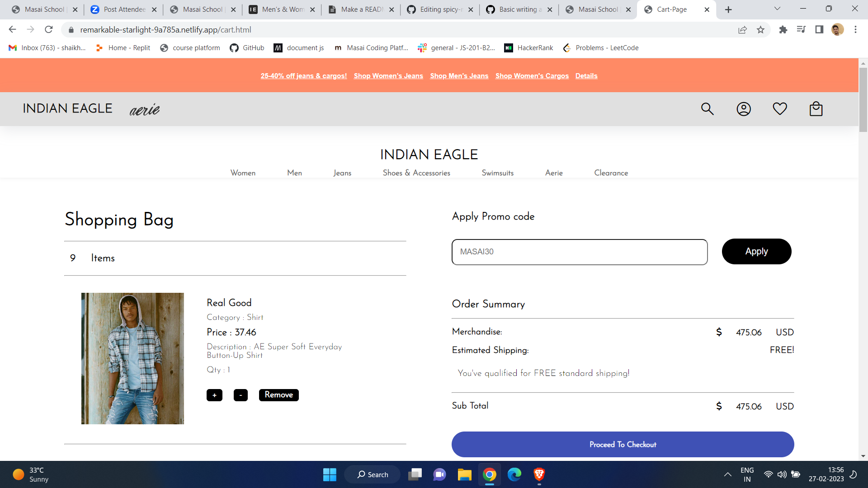Click the Apply promo code button

click(x=756, y=252)
